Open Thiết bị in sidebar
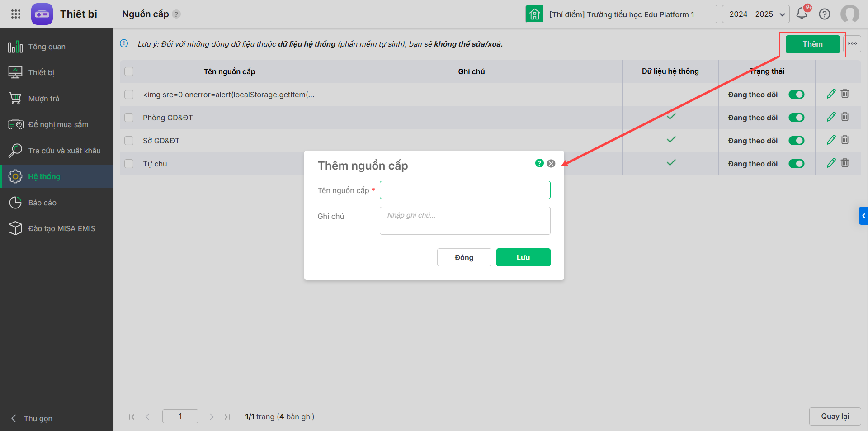 tap(57, 72)
